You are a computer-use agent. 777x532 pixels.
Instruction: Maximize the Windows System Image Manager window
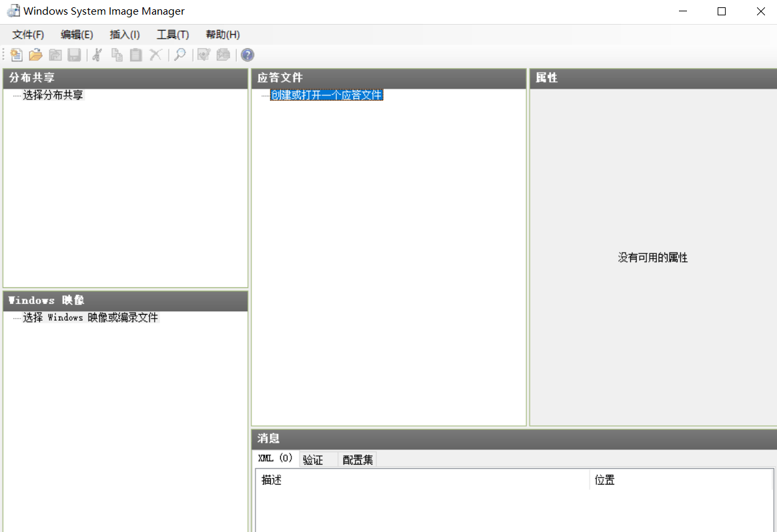[x=722, y=11]
